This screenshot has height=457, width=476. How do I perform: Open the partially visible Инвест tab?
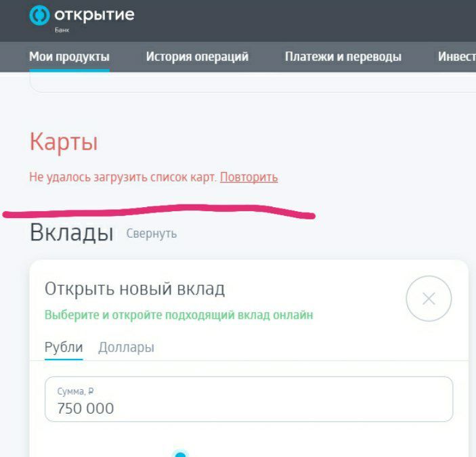click(456, 57)
